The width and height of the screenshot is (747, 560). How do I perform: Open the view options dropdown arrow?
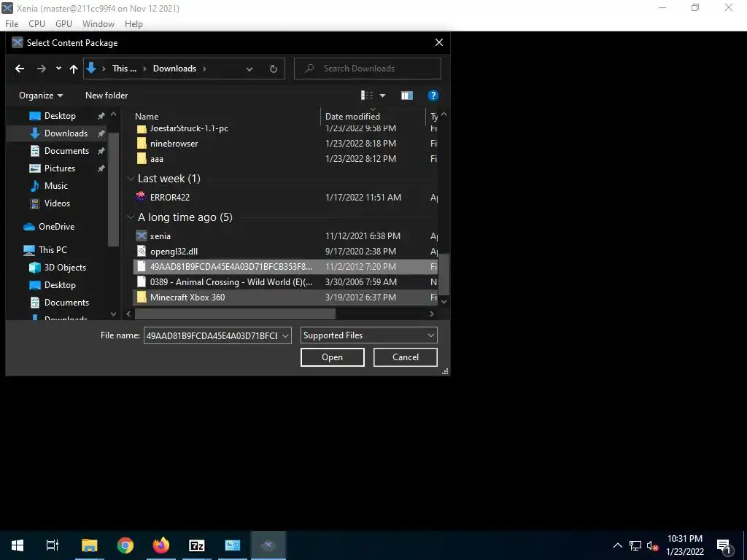click(x=382, y=96)
